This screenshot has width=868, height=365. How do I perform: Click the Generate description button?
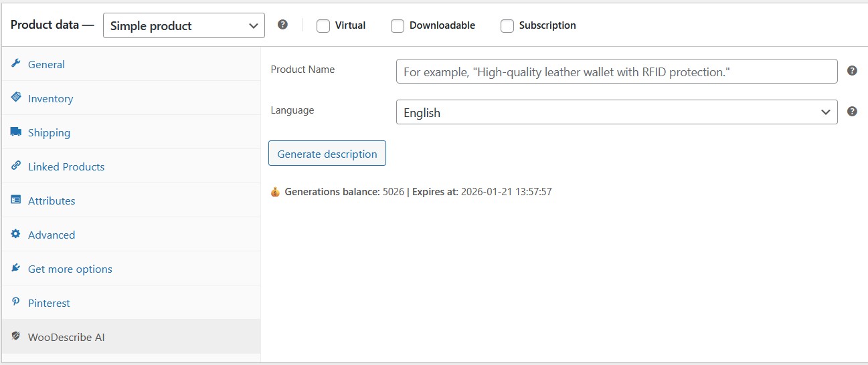[327, 154]
